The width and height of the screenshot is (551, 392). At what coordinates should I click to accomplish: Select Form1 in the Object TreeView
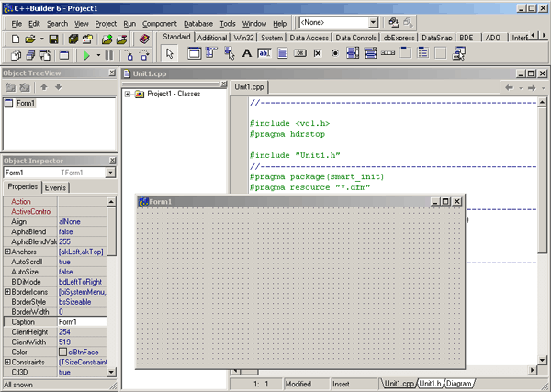pos(26,103)
